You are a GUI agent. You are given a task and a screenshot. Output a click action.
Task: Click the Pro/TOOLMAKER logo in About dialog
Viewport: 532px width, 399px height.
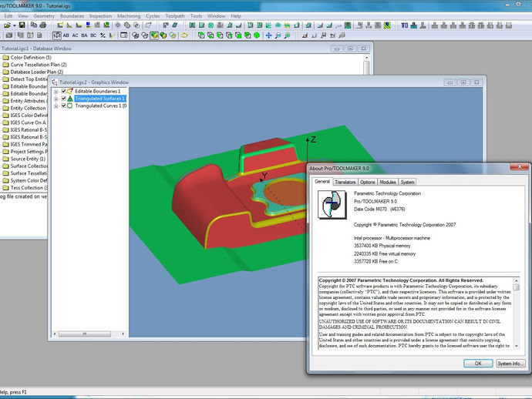point(332,204)
